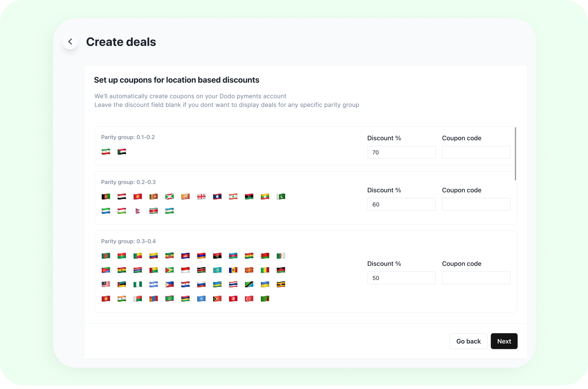Click the Russia flag
The height and width of the screenshot is (389, 588).
pos(201,284)
